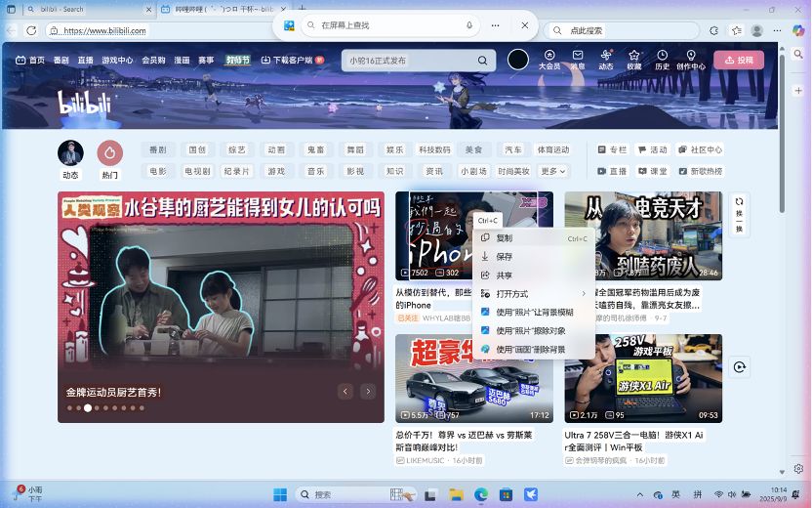Open the 消息 messages icon

click(578, 56)
